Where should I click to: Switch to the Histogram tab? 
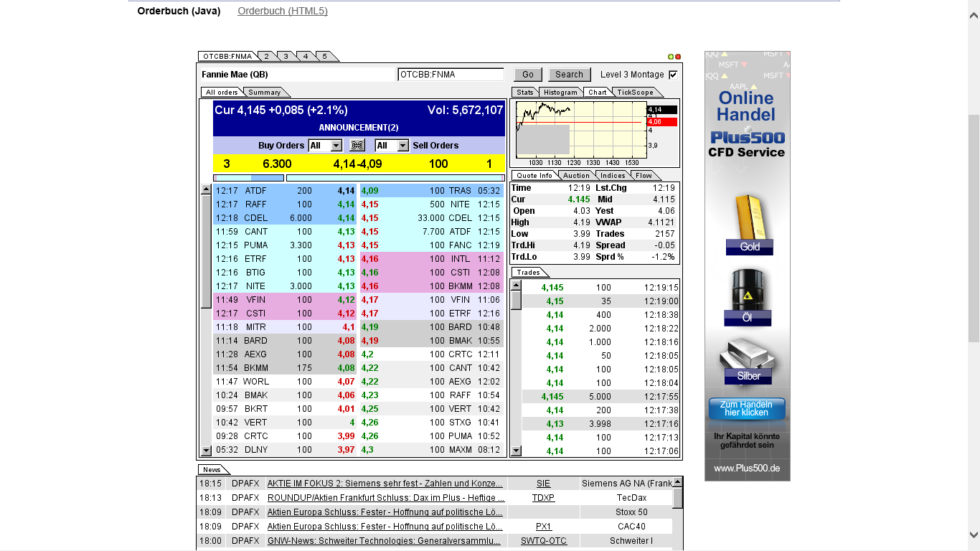[560, 92]
